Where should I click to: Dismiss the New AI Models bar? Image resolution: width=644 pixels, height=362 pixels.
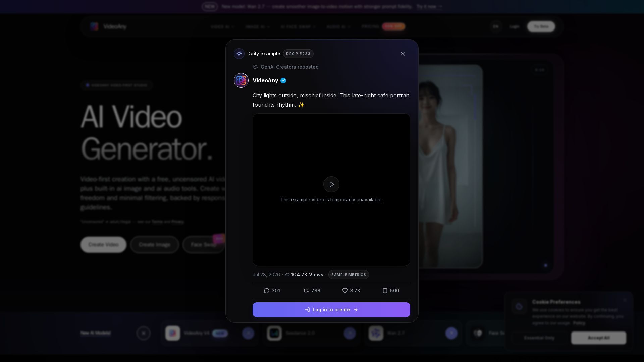(x=144, y=333)
